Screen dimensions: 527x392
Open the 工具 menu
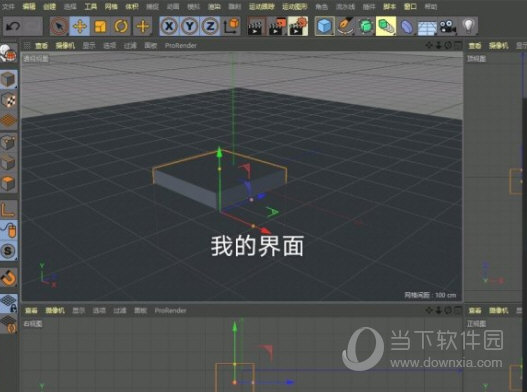pos(90,6)
